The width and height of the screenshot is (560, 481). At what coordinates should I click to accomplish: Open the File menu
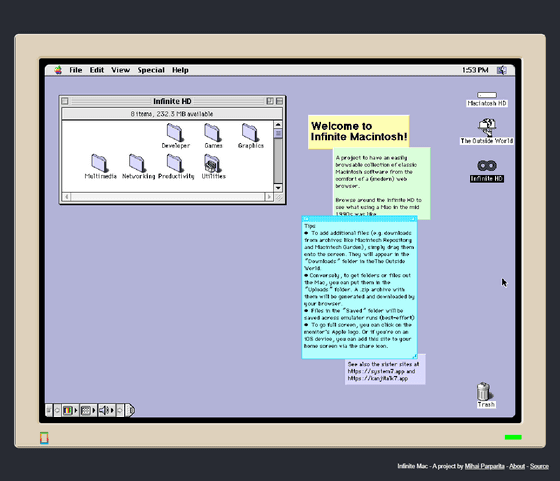[76, 70]
